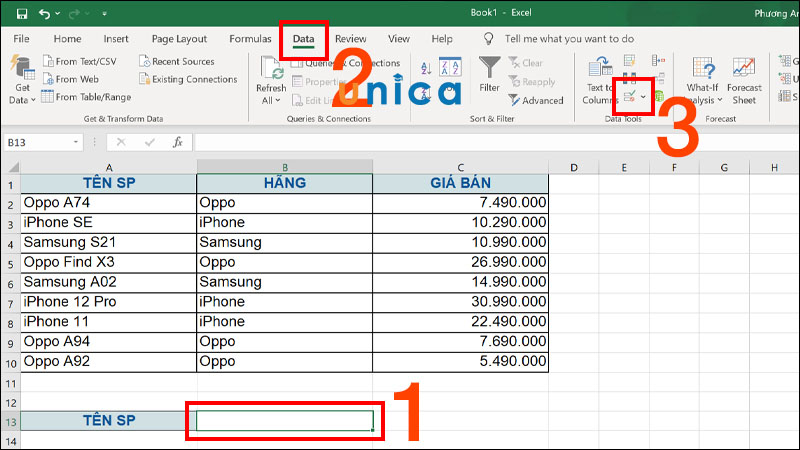
Task: Switch to the Review tab
Action: tap(351, 39)
